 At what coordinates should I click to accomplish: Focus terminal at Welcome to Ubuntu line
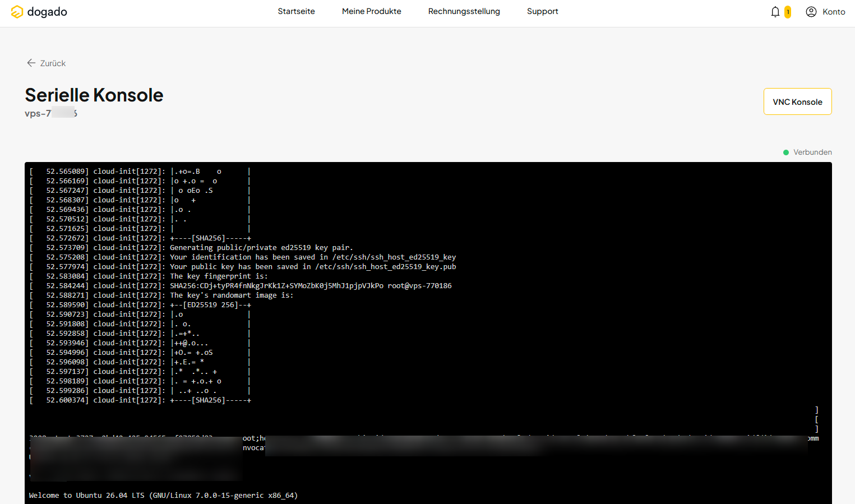click(x=163, y=496)
